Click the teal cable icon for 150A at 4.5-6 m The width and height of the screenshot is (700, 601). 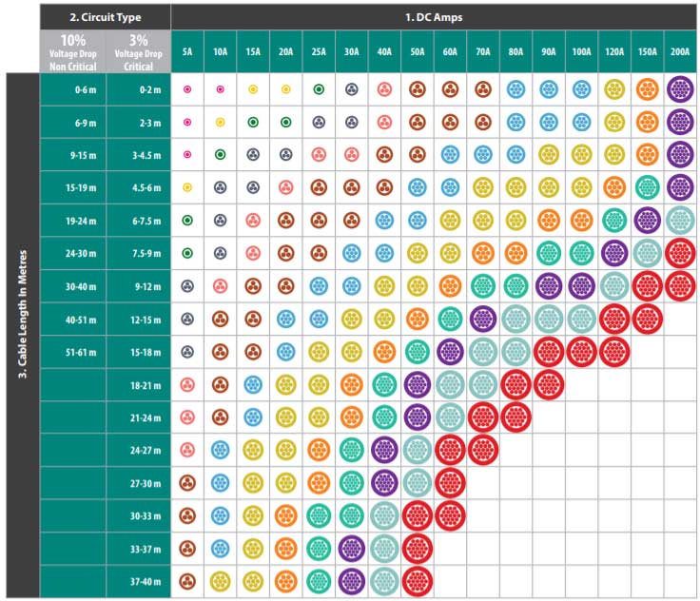(x=648, y=187)
